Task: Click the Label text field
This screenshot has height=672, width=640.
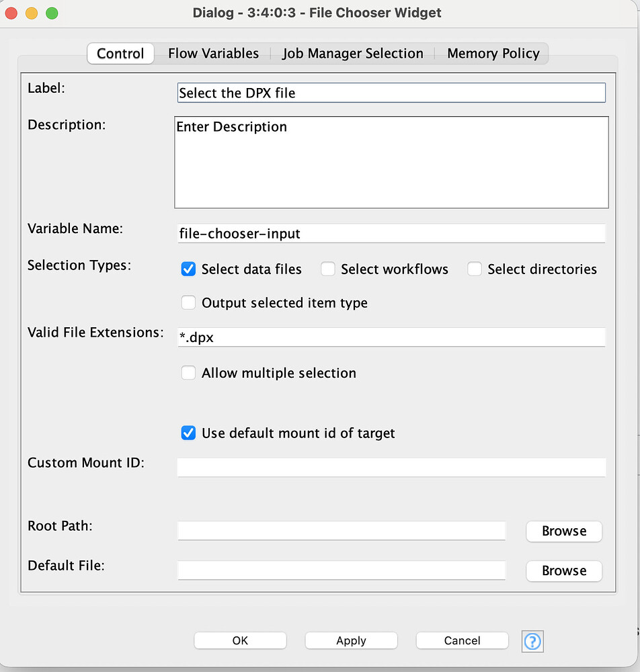Action: (391, 93)
